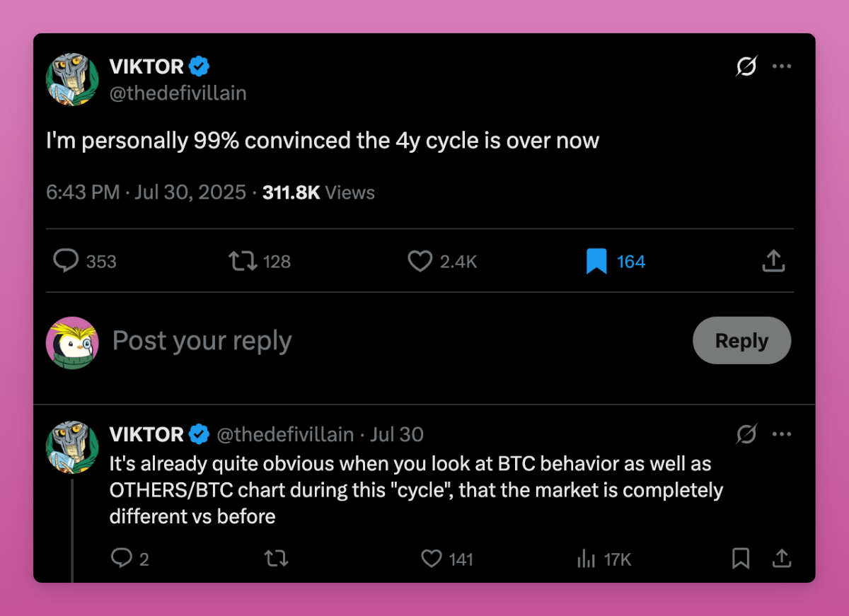849x616 pixels.
Task: Repost the second thread post
Action: pos(276,559)
